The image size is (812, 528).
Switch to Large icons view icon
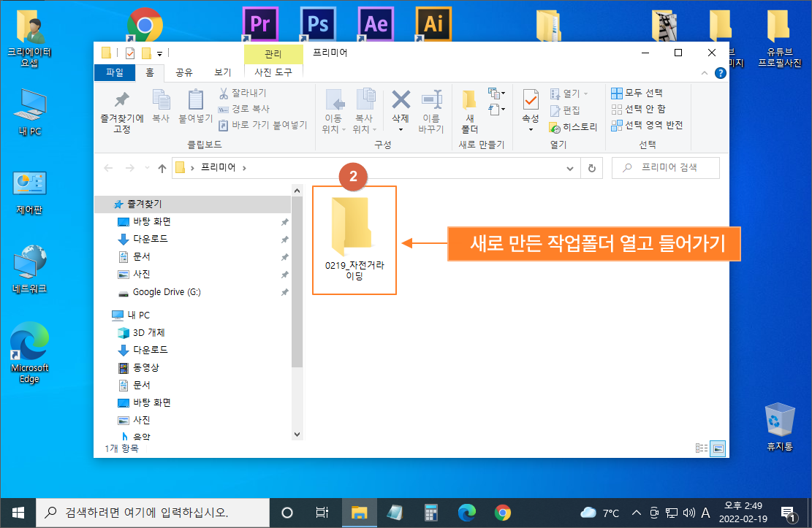click(x=718, y=448)
